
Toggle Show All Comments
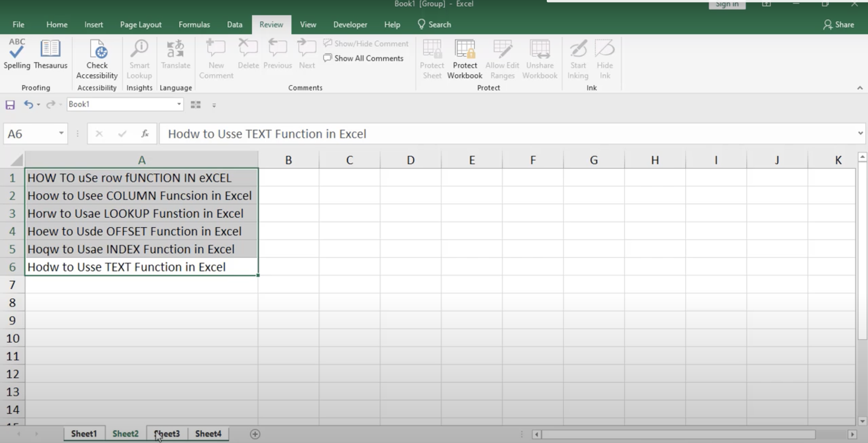point(363,58)
